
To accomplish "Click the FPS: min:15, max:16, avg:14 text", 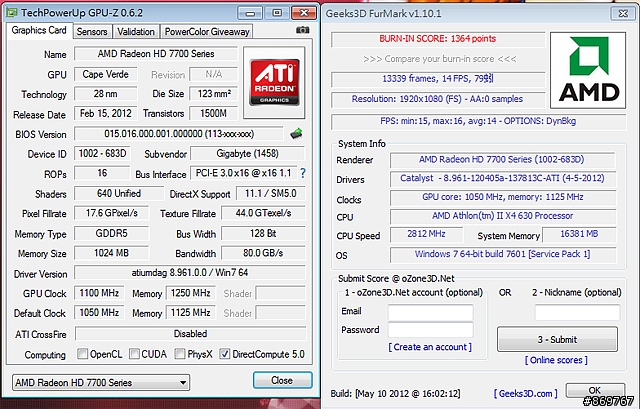I will click(478, 121).
